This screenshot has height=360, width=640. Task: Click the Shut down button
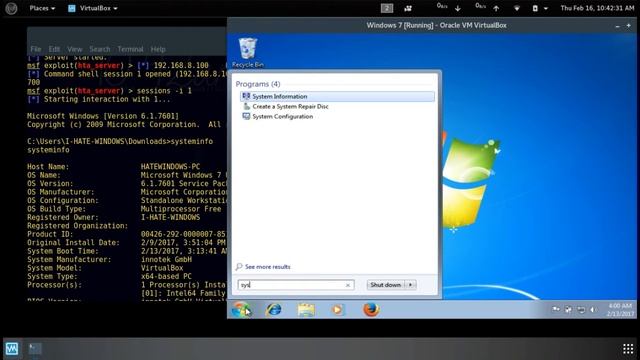(x=386, y=285)
